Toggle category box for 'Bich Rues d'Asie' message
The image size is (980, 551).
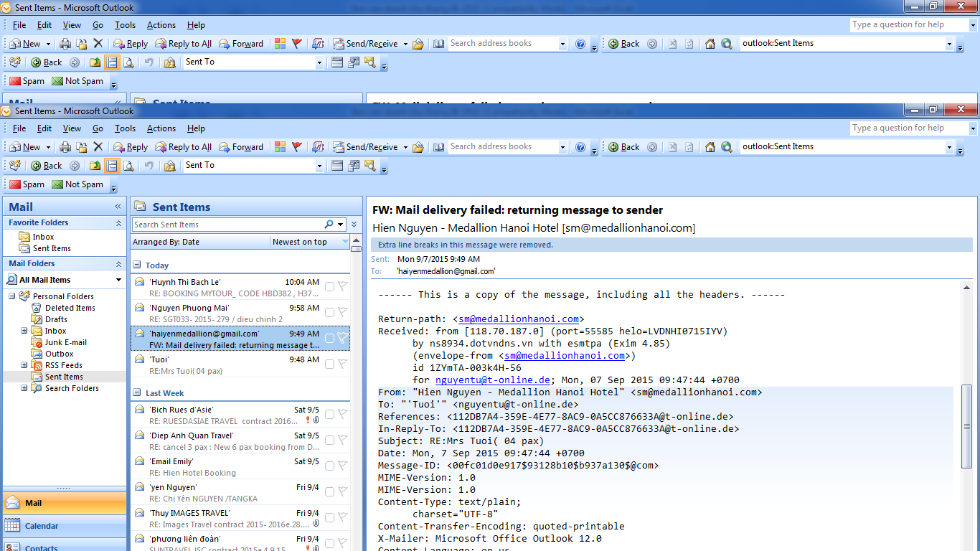coord(329,414)
